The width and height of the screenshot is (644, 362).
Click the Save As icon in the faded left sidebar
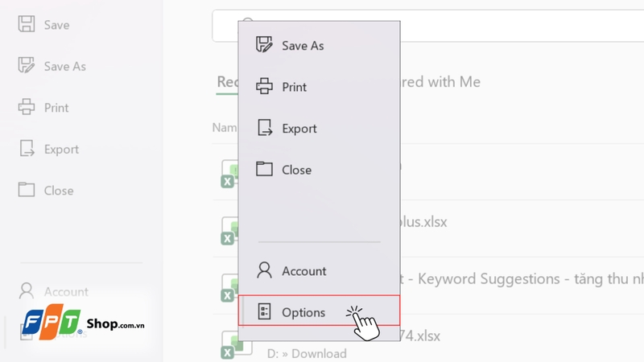tap(27, 66)
